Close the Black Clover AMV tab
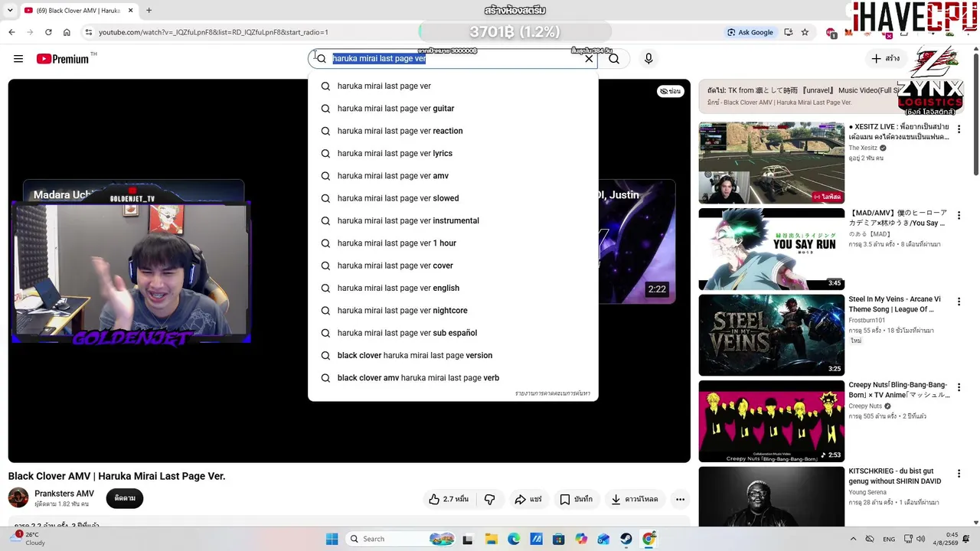This screenshot has height=551, width=980. [x=132, y=11]
